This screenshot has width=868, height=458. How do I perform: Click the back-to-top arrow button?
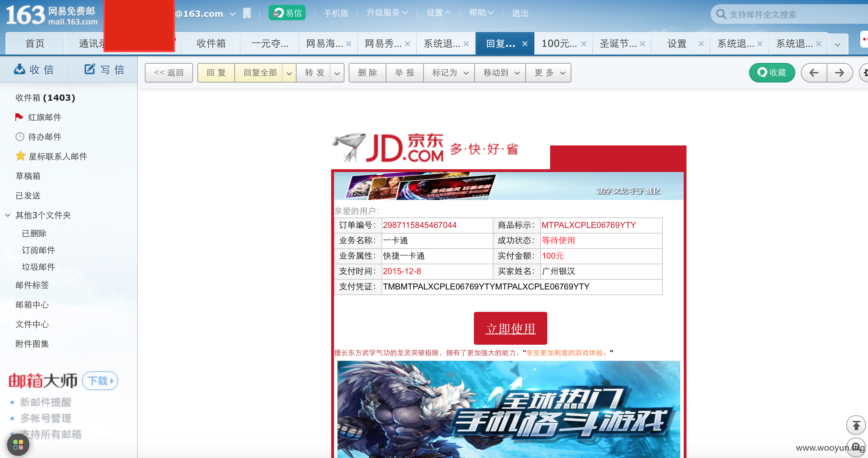856,425
